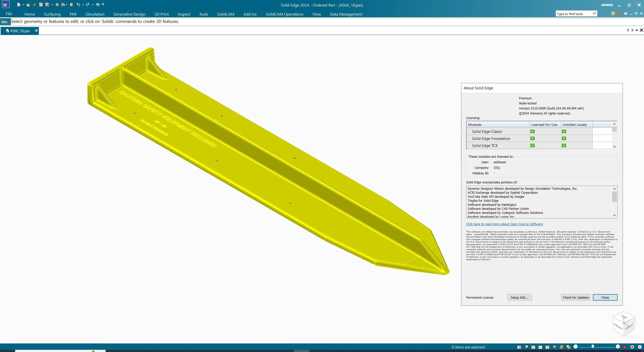
Task: Fit the view using the fit icon
Action: click(x=533, y=347)
